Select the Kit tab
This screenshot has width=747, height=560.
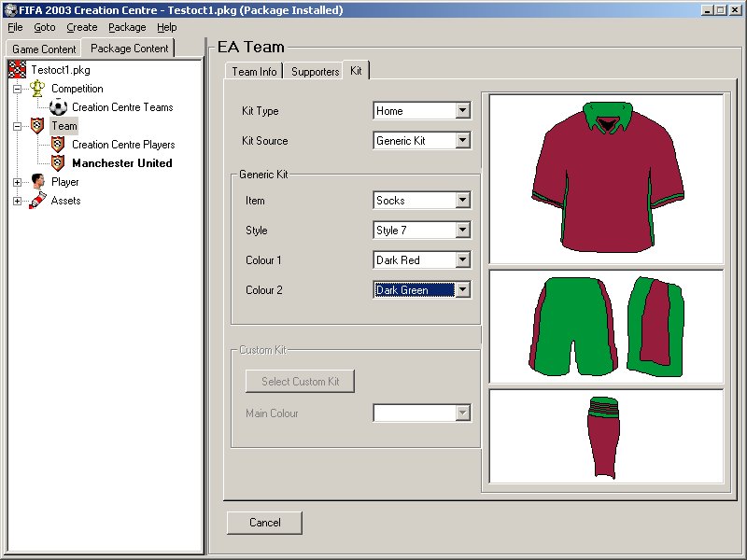tap(356, 71)
